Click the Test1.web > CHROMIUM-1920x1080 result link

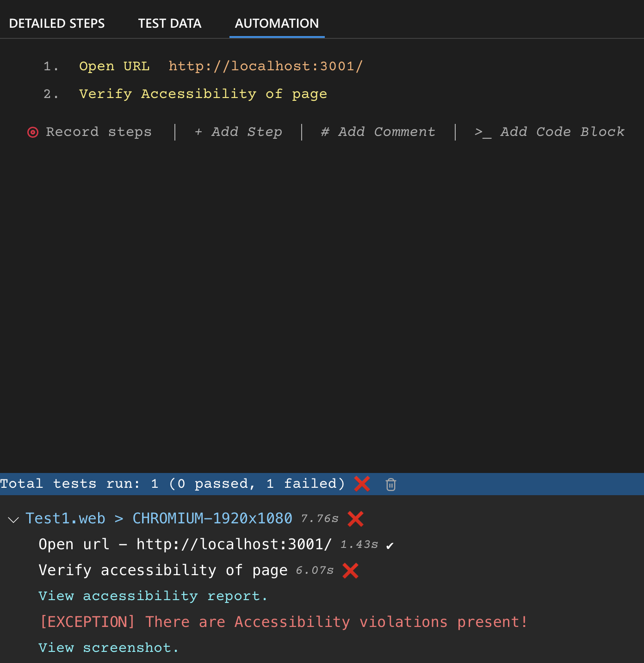point(159,519)
